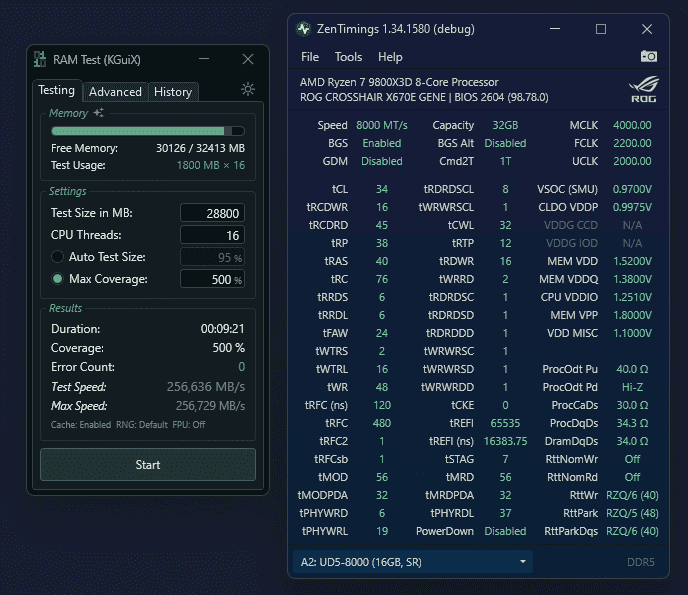Click the ProcOdt Pd value Hi-Z
The image size is (688, 595).
pyautogui.click(x=632, y=387)
